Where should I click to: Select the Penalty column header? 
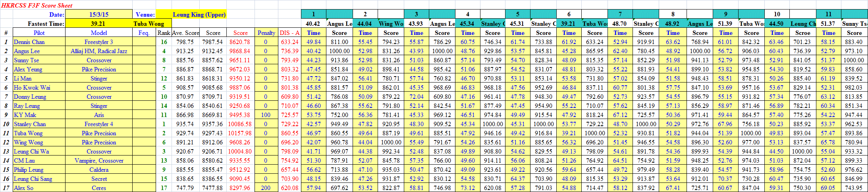[266, 33]
